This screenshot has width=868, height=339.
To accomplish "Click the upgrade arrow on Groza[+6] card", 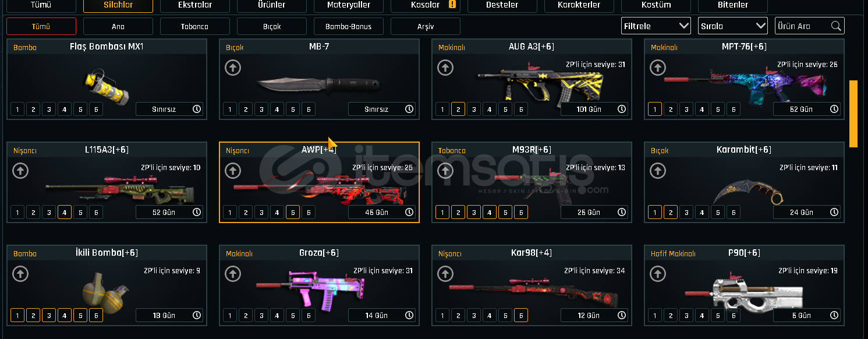I will point(233,274).
